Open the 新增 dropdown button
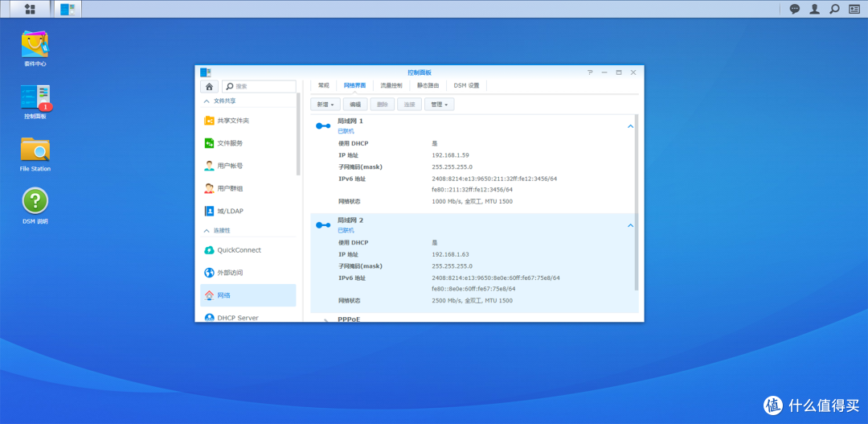The width and height of the screenshot is (868, 424). point(325,105)
